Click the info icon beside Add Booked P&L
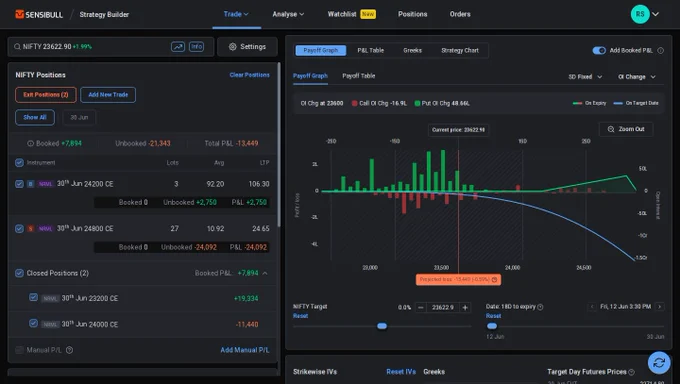 pos(660,50)
